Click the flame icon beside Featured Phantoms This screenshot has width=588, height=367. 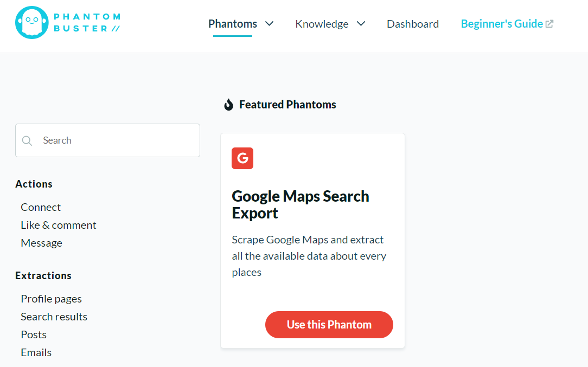(228, 105)
